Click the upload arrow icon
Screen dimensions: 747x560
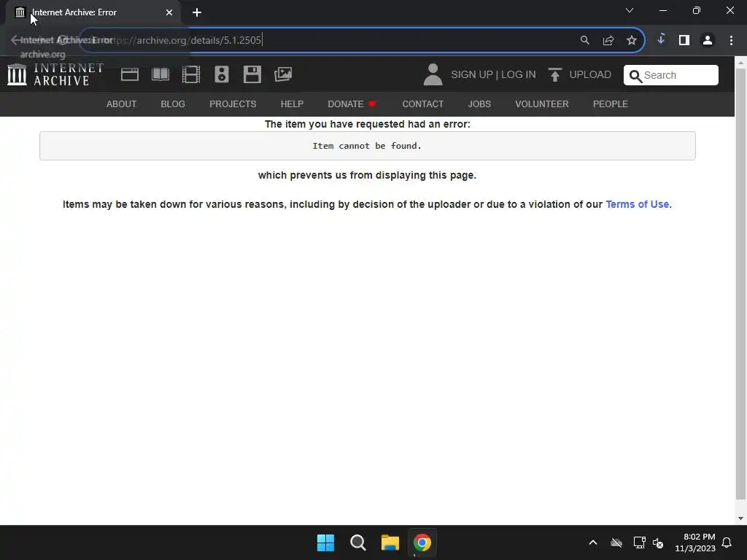click(x=554, y=75)
